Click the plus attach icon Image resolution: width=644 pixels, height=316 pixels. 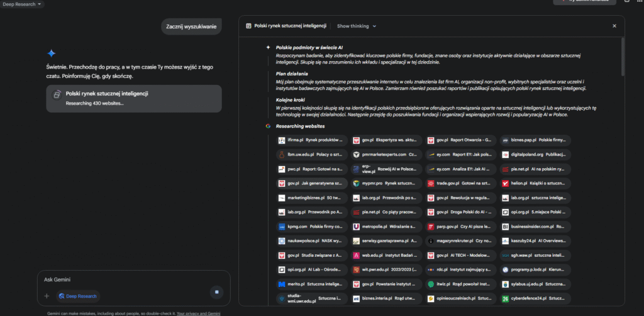coord(47,296)
